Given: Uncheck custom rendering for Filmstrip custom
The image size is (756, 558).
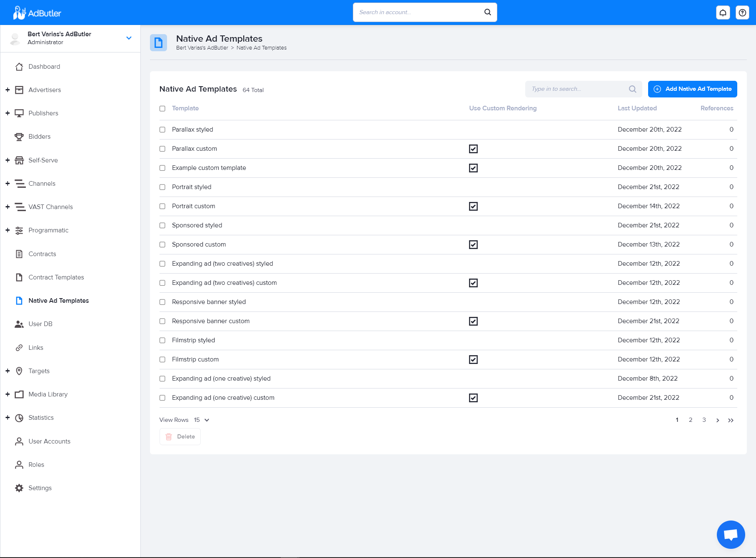Looking at the screenshot, I should tap(473, 359).
